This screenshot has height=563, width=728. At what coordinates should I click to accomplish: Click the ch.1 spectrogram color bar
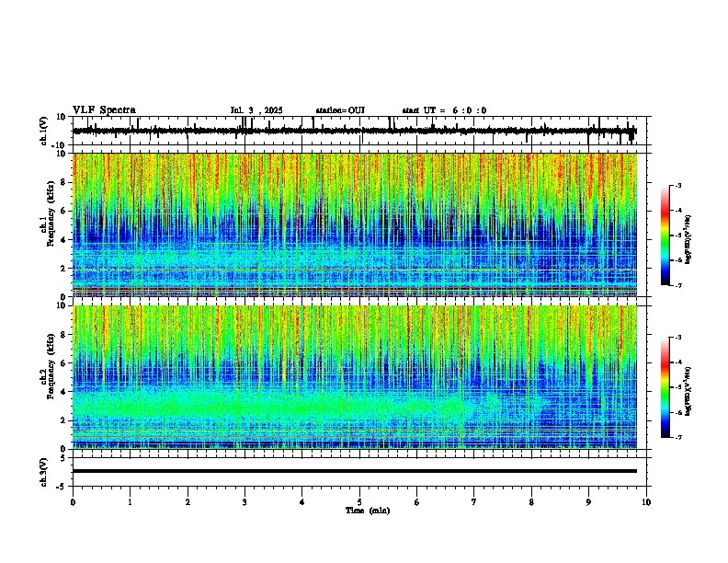tap(665, 236)
